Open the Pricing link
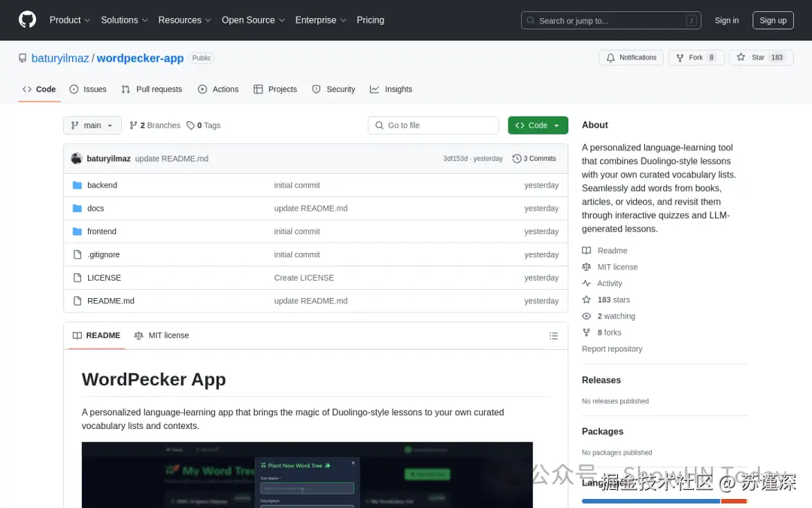 (x=370, y=20)
